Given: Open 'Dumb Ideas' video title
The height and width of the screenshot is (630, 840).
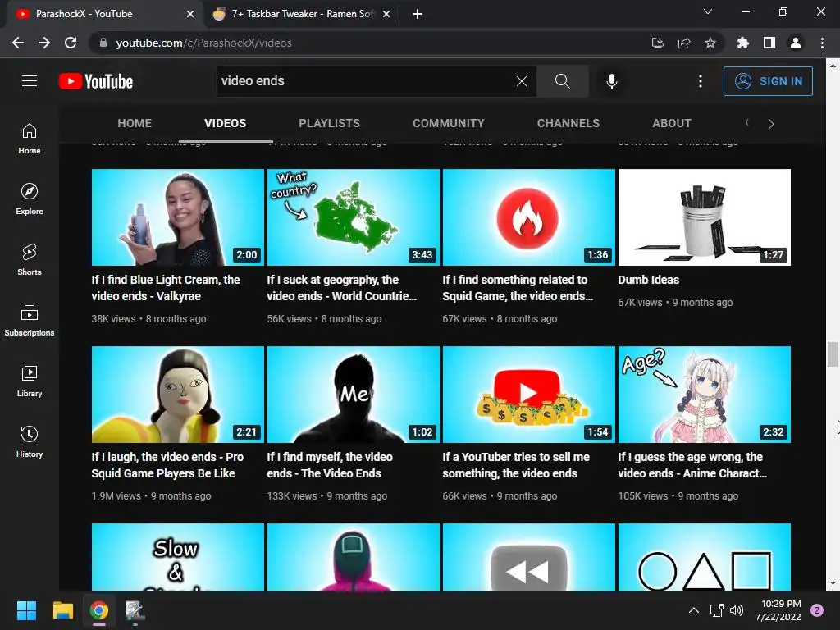Looking at the screenshot, I should tap(649, 280).
